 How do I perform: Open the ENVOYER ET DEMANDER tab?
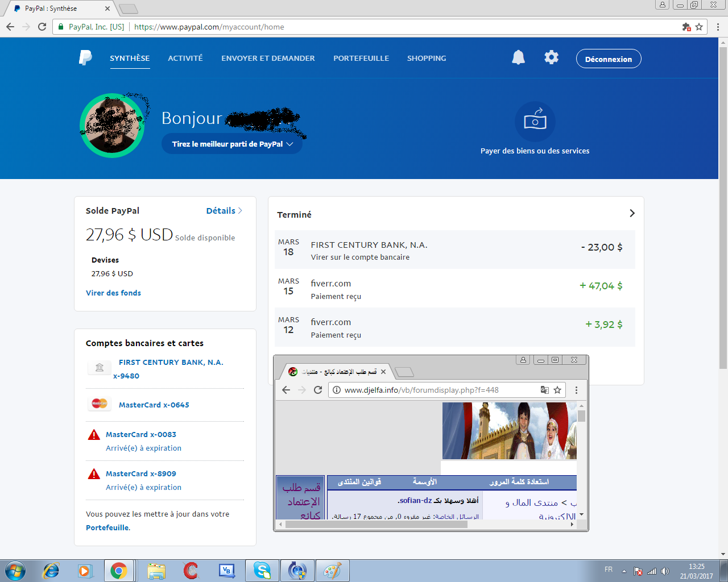point(268,58)
